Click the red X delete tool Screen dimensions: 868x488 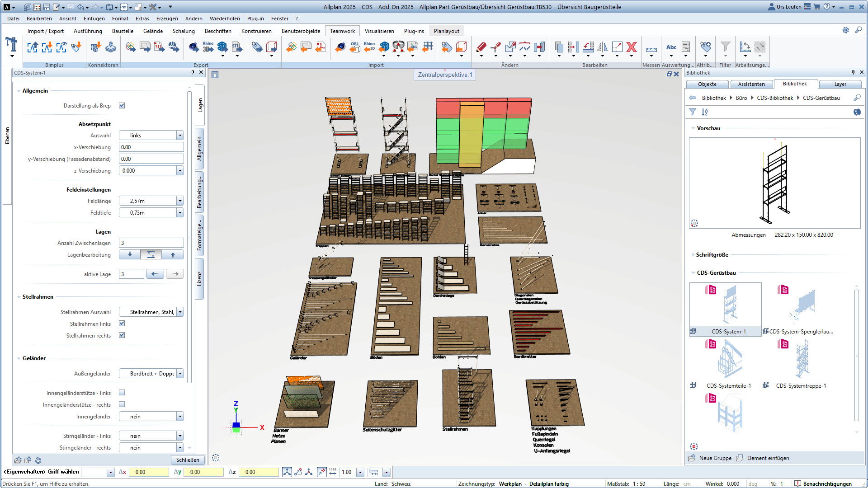pos(632,47)
